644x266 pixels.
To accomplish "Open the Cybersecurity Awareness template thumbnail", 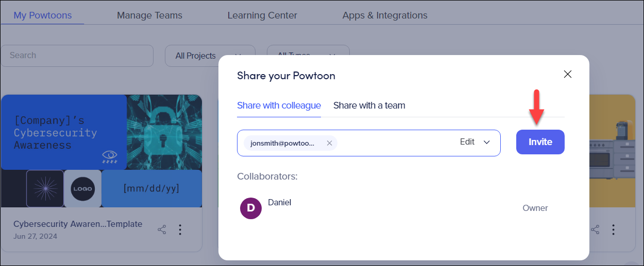I will point(101,151).
